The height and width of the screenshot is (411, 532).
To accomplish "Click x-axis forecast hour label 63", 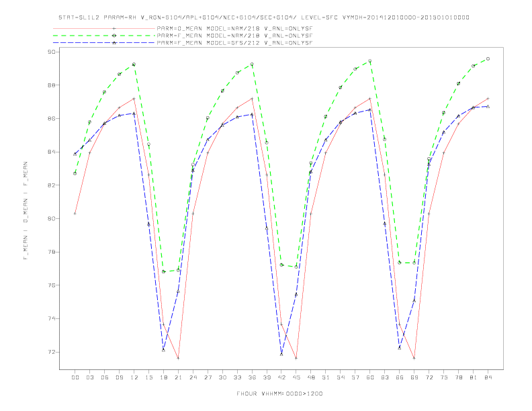I will 385,377.
